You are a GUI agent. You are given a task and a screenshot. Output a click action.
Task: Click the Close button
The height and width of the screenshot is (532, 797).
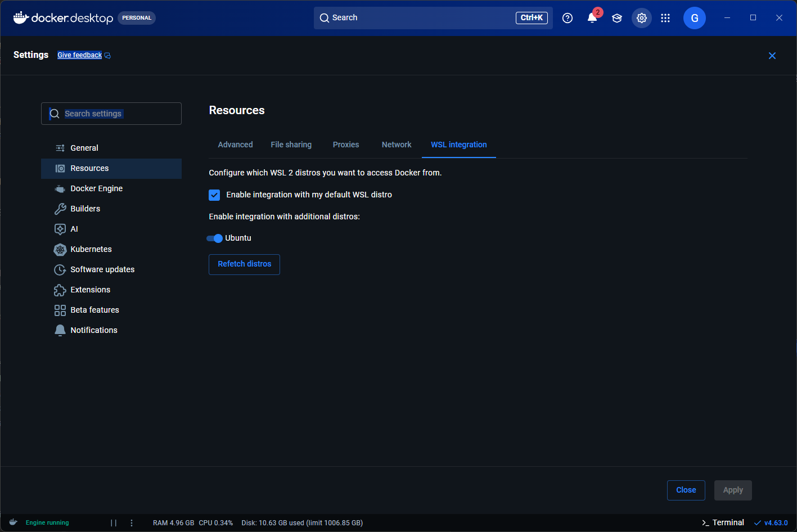(x=686, y=490)
